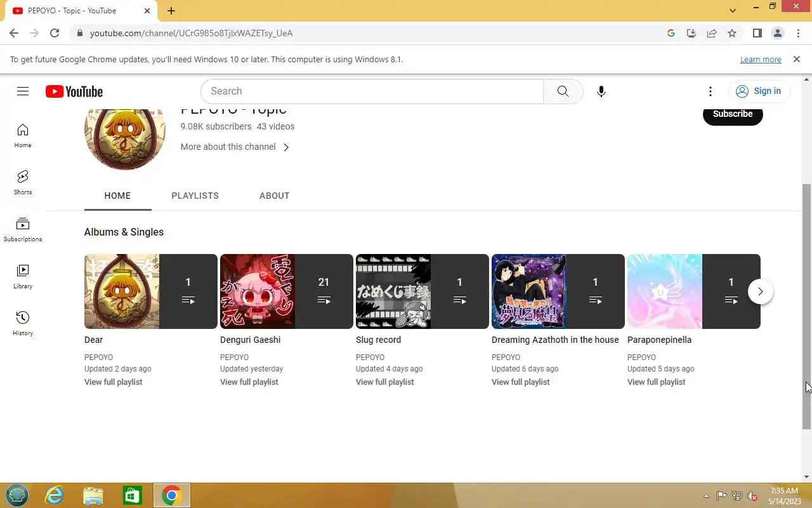Switch to the HOME channel tab
Image resolution: width=812 pixels, height=508 pixels.
coord(117,196)
